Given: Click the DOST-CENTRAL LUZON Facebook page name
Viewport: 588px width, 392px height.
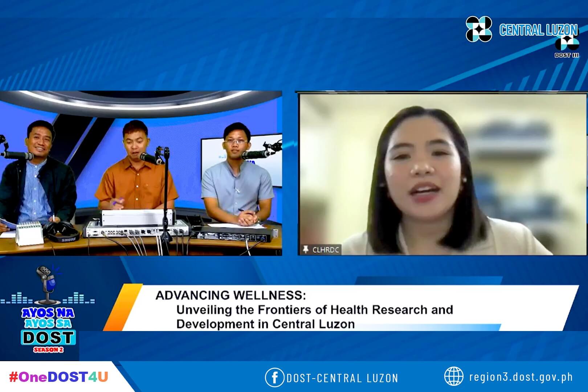Looking at the screenshot, I should tap(342, 378).
